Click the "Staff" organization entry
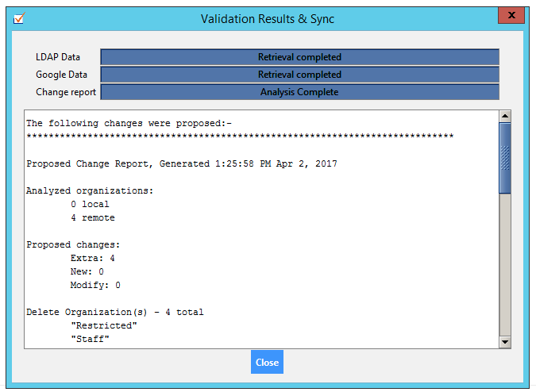Viewport: 536px width, 392px height. point(90,339)
